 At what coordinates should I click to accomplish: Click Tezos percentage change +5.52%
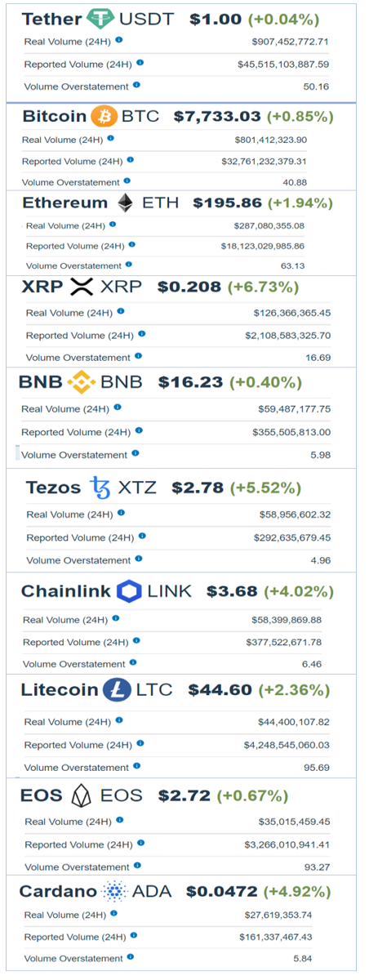pos(266,488)
